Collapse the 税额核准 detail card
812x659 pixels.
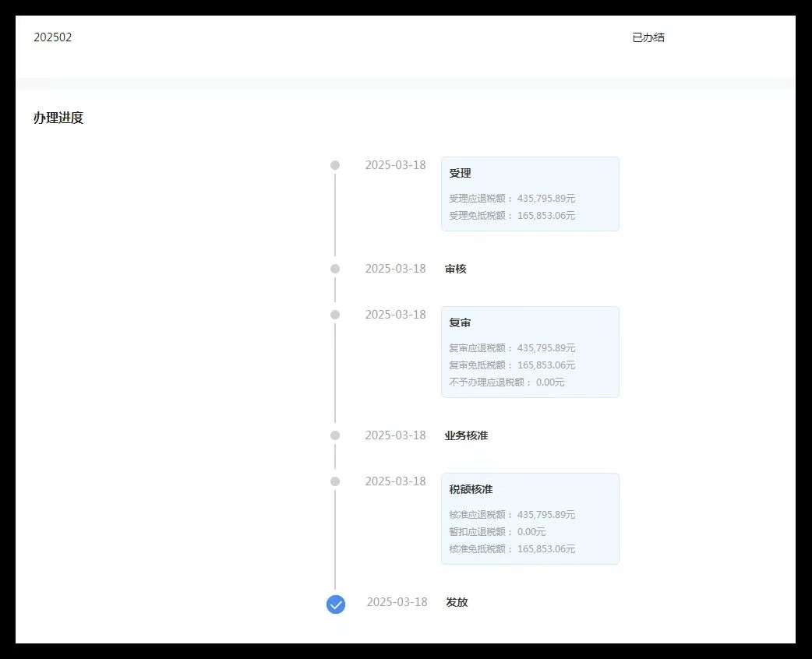[530, 518]
